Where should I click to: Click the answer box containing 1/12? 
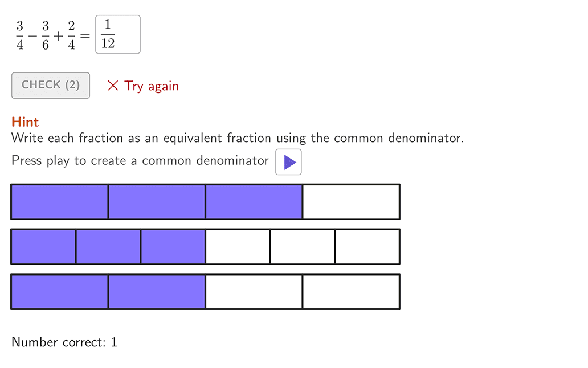118,35
